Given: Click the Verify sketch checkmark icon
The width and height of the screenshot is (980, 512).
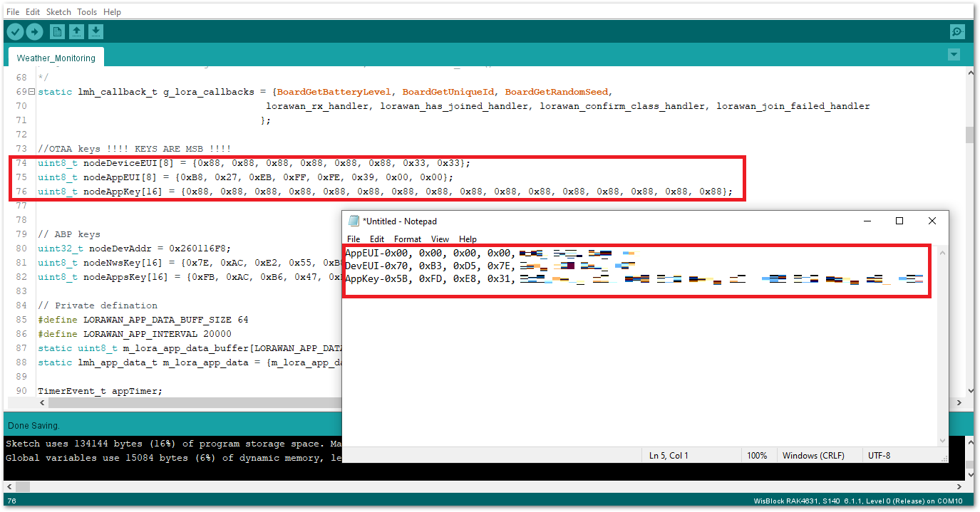Looking at the screenshot, I should 15,32.
